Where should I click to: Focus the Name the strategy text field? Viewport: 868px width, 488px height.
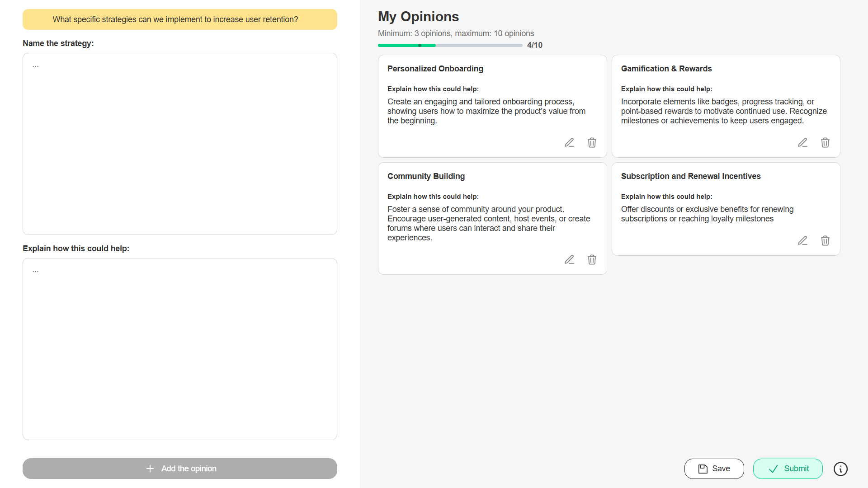coord(180,144)
